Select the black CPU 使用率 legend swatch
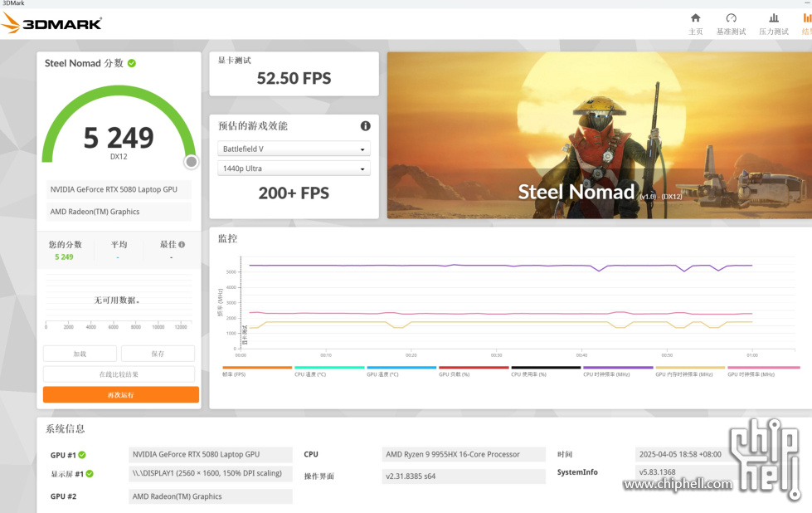 tap(546, 368)
